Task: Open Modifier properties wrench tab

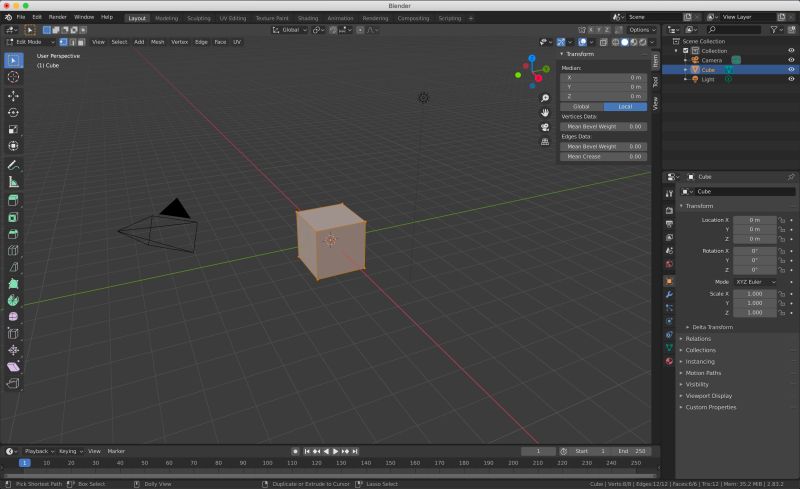Action: 669,295
